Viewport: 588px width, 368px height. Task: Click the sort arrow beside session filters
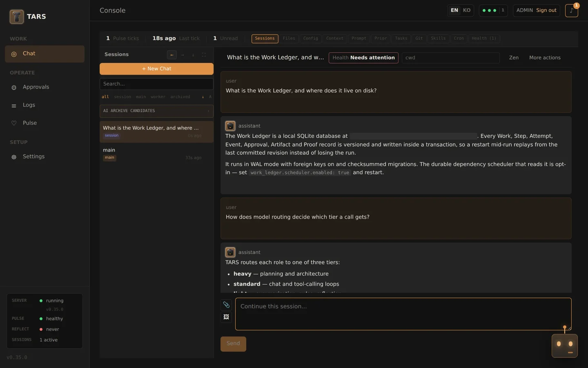pyautogui.click(x=203, y=97)
